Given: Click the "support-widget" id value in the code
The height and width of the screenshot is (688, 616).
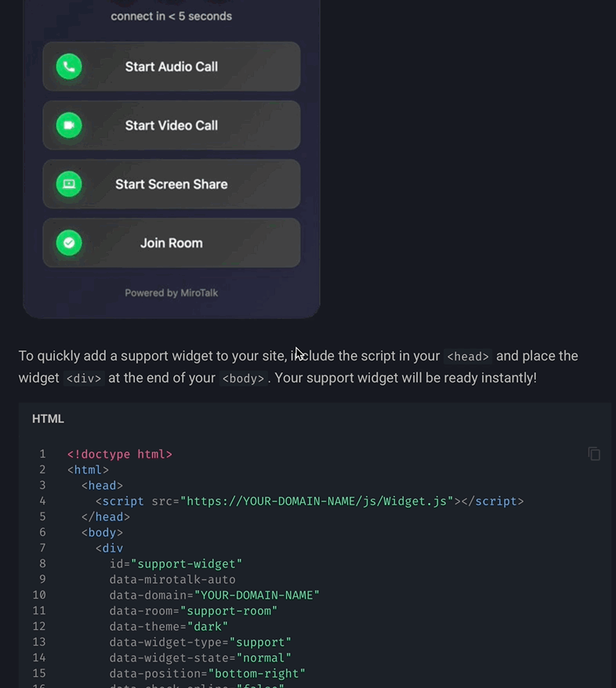Looking at the screenshot, I should (187, 563).
